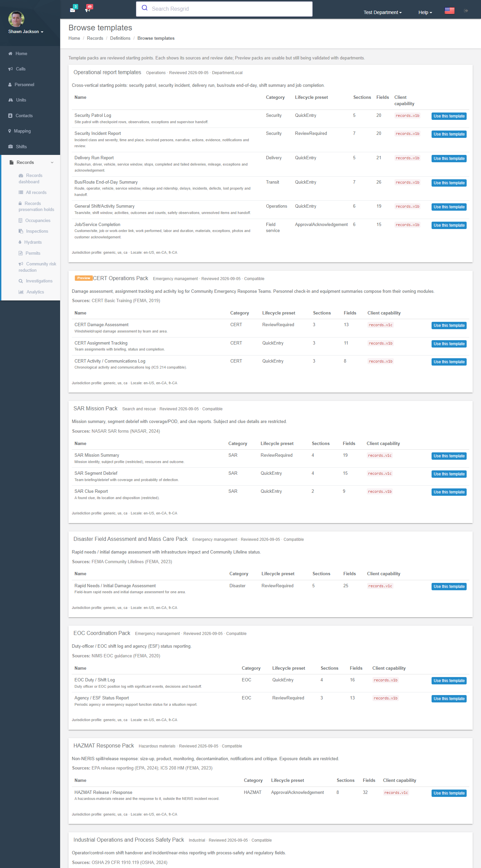This screenshot has width=481, height=868.
Task: Select the SAR Mission Pack heading
Action: (96, 408)
